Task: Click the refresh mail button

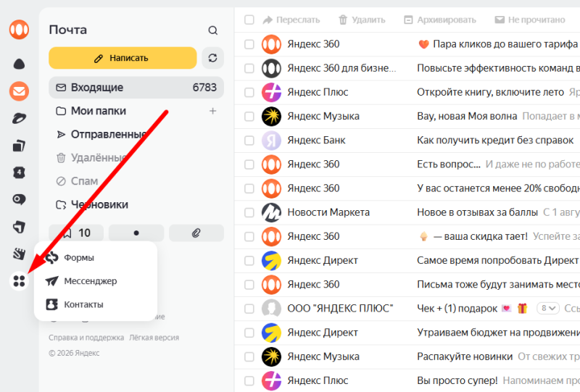Action: [x=212, y=58]
